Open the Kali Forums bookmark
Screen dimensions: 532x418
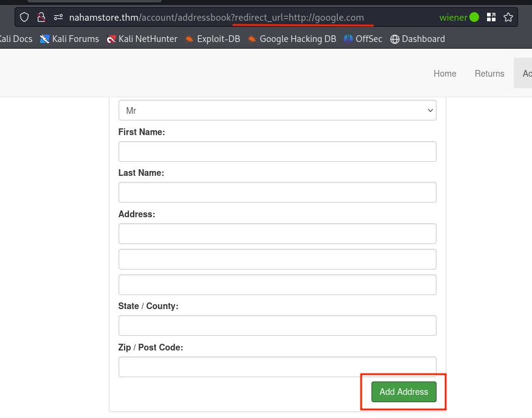point(69,39)
